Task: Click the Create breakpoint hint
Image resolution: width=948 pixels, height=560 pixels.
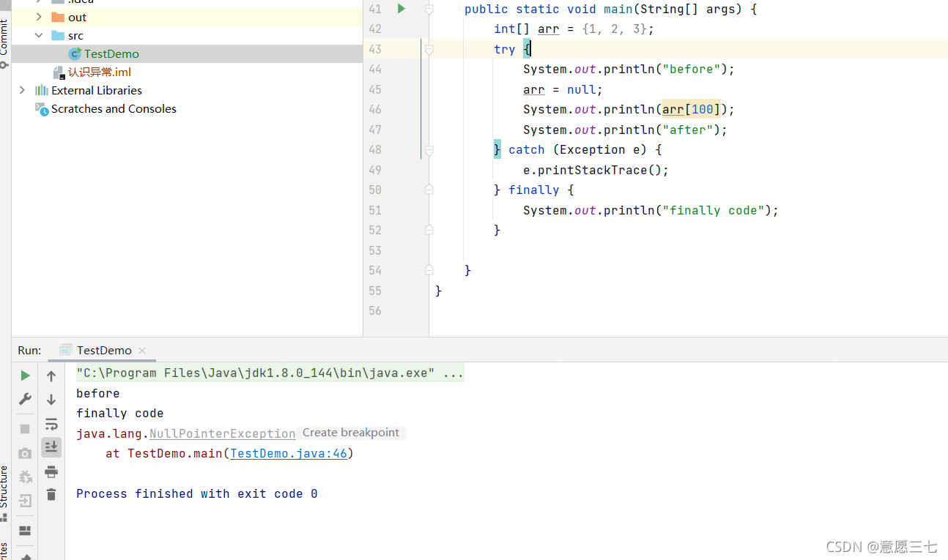Action: [351, 433]
